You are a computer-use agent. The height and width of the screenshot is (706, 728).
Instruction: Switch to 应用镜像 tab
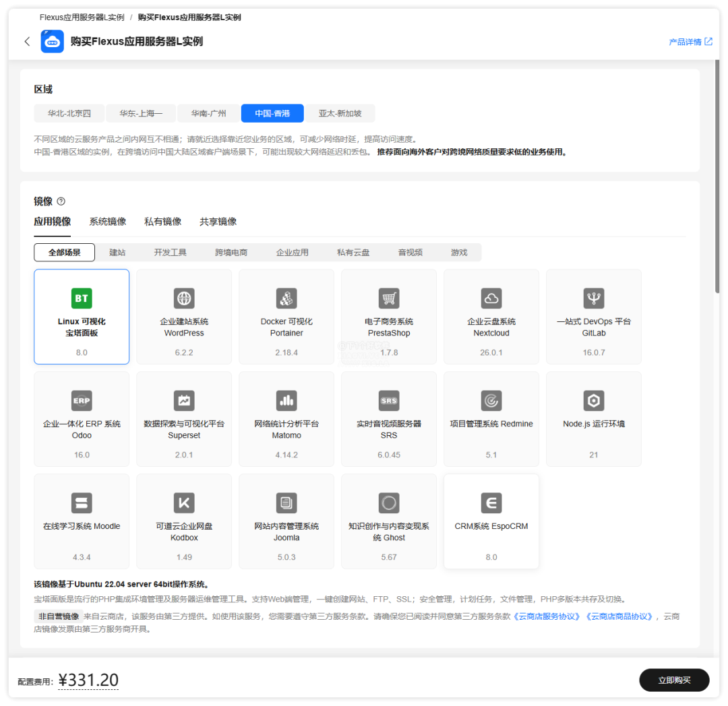[53, 222]
